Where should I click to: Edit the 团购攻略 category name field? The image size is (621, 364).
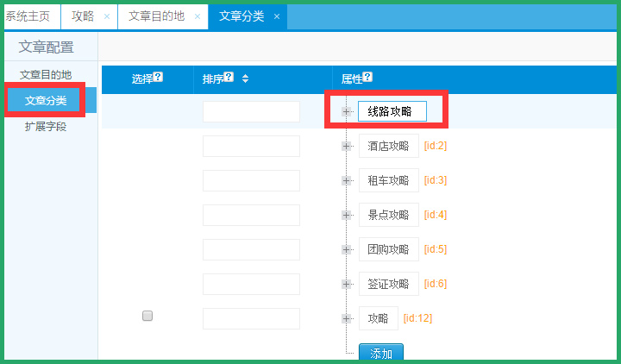coord(388,249)
